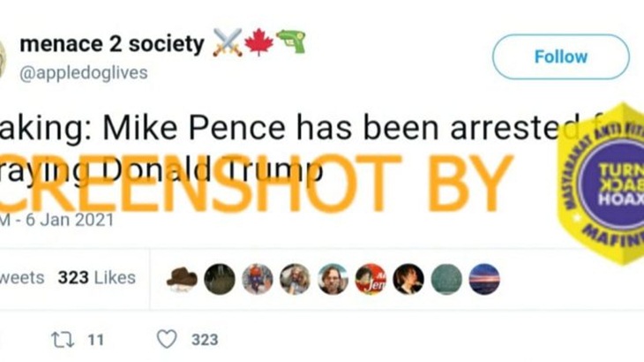Screen dimensions: 644x362
Task: Click the menace 2 society display name
Action: pos(111,44)
